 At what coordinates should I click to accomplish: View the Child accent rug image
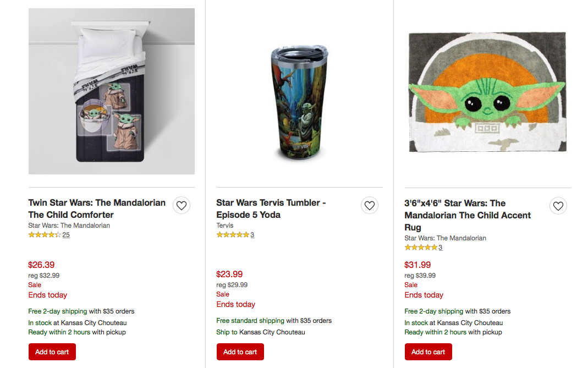point(487,92)
